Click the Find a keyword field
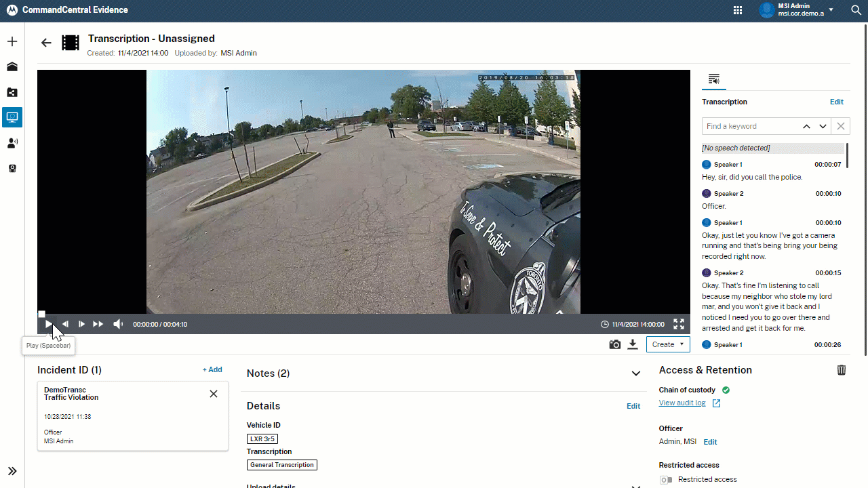The image size is (868, 488). [749, 126]
